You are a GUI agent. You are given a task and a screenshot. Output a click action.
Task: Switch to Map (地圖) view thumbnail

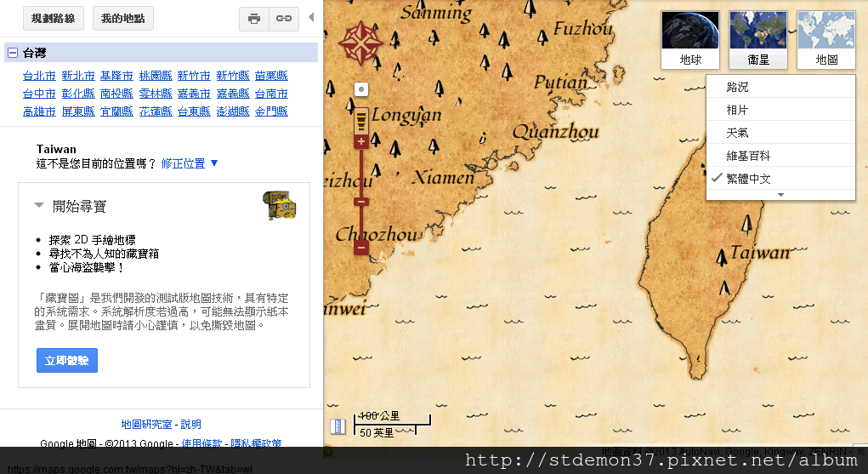click(x=826, y=40)
